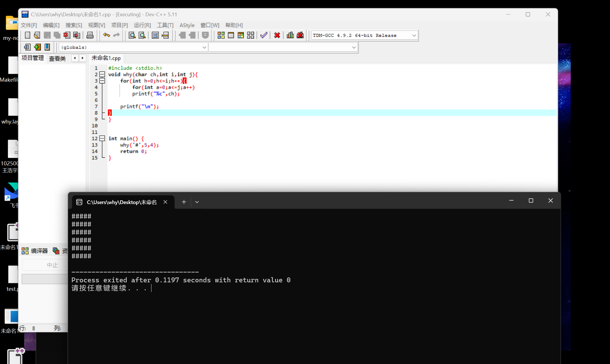Viewport: 610px width, 364px height.
Task: Stop execution with red X icon
Action: click(x=277, y=35)
